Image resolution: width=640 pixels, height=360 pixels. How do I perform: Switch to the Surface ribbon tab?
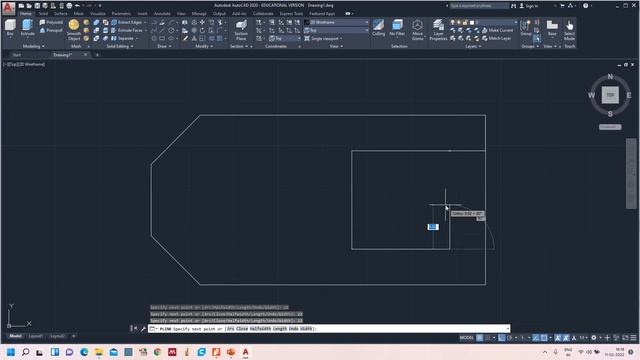[x=60, y=13]
